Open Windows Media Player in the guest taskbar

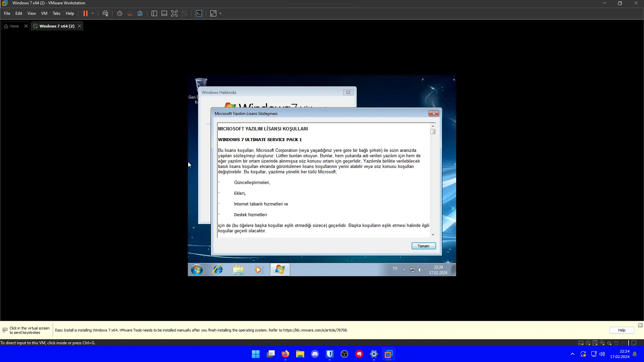(x=259, y=269)
